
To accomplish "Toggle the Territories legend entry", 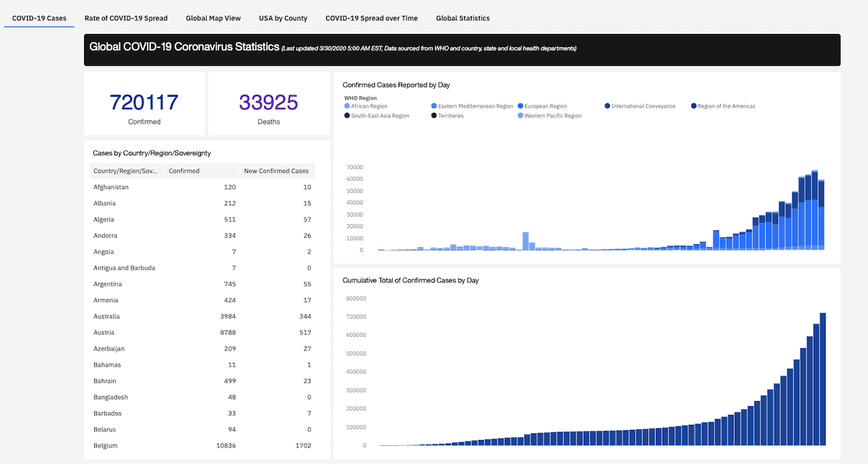I will tap(451, 116).
